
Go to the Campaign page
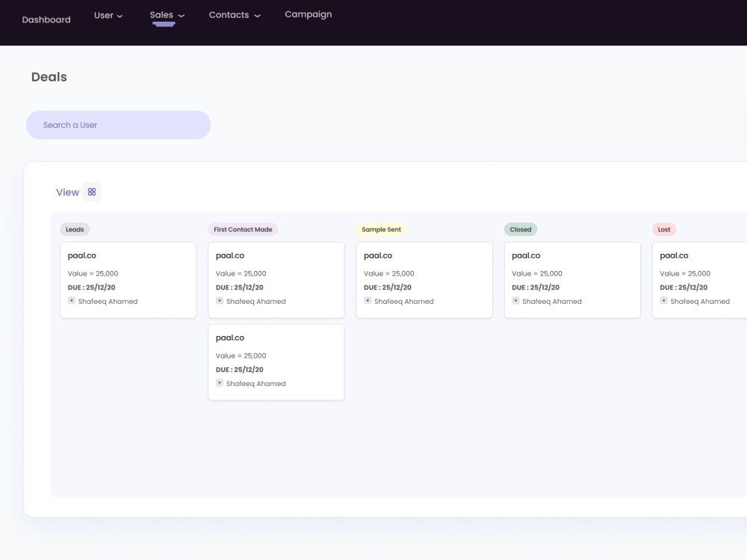point(309,14)
